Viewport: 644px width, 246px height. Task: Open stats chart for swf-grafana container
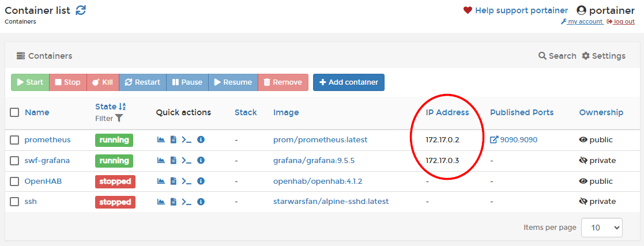click(161, 160)
